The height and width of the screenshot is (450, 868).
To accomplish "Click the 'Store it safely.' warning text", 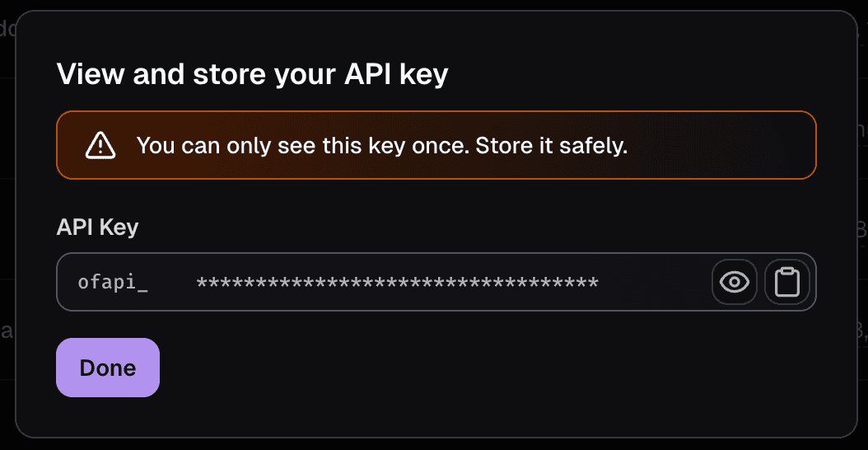I will pos(552,146).
